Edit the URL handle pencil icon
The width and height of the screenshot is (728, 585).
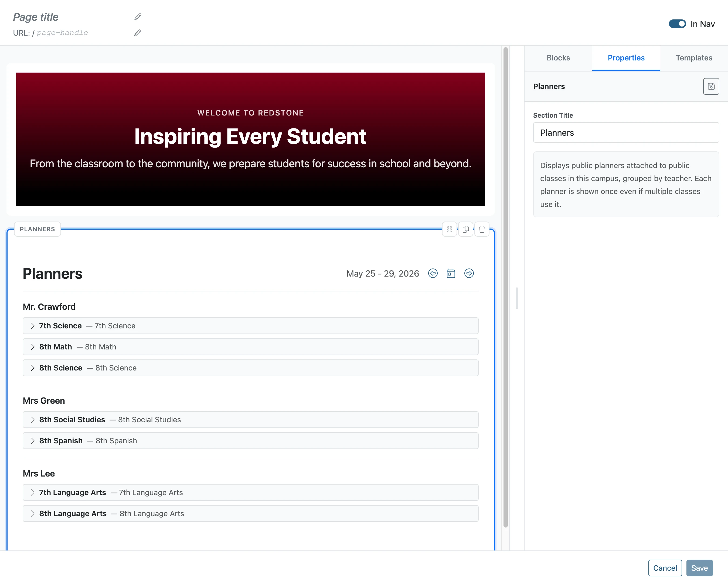[x=137, y=33]
